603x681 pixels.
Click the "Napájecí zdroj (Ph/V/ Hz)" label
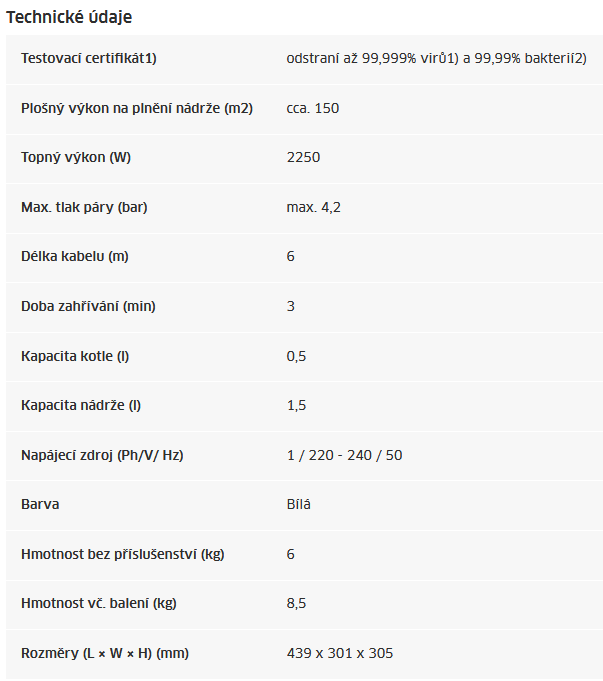[102, 455]
